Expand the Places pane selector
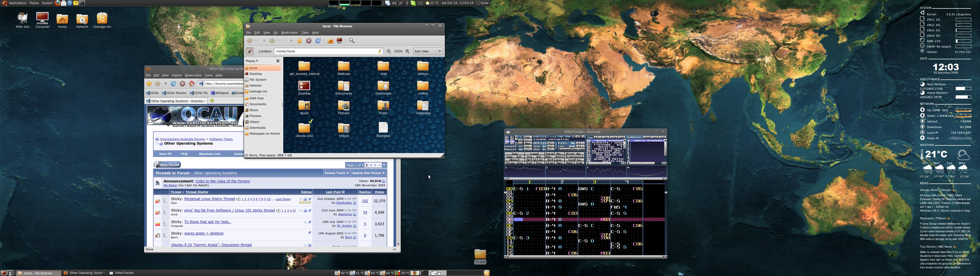The height and width of the screenshot is (276, 980). [x=252, y=61]
